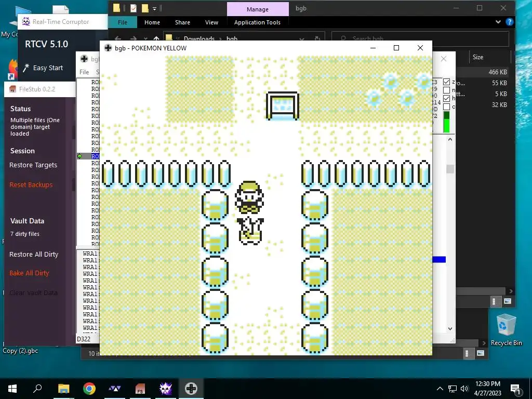Show hidden system tray icons chevron
The height and width of the screenshot is (399, 532).
coord(440,389)
